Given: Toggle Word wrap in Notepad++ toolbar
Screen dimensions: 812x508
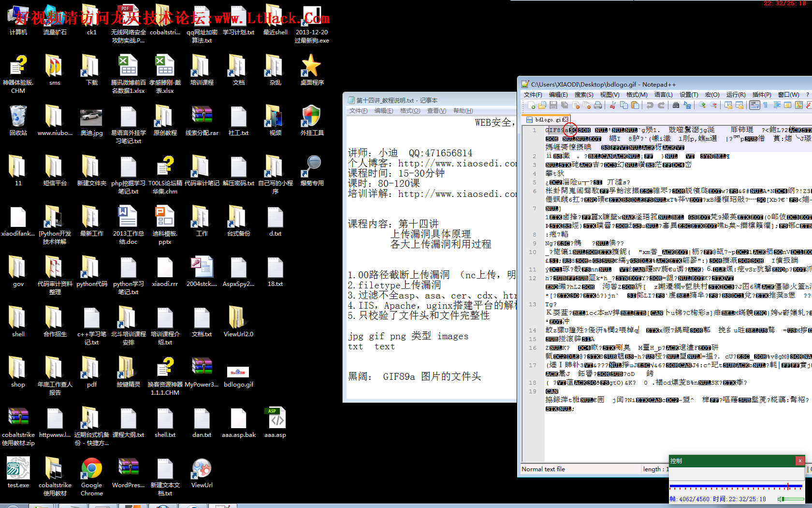Looking at the screenshot, I should point(754,105).
